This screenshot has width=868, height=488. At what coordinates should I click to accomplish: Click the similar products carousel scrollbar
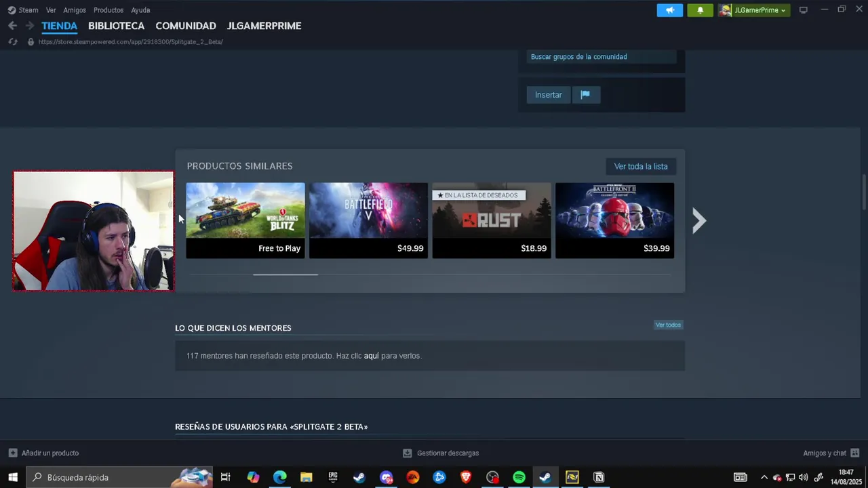pyautogui.click(x=285, y=274)
